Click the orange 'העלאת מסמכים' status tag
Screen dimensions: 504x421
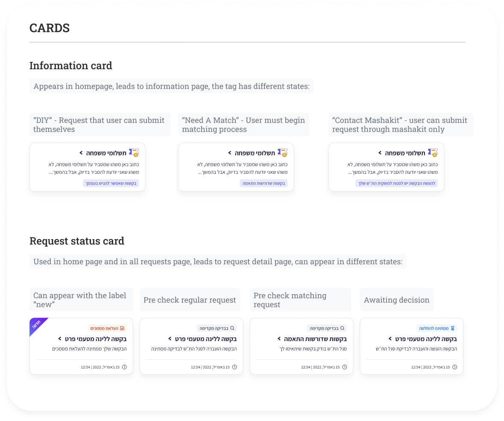coord(107,328)
